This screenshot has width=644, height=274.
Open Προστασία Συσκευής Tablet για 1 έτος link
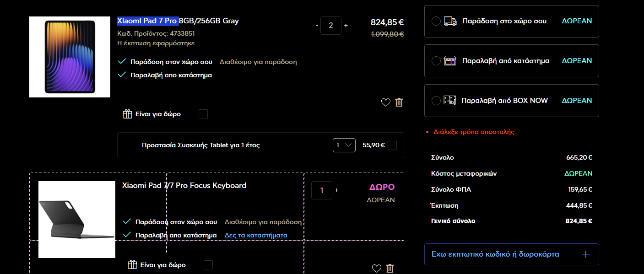[x=201, y=145]
